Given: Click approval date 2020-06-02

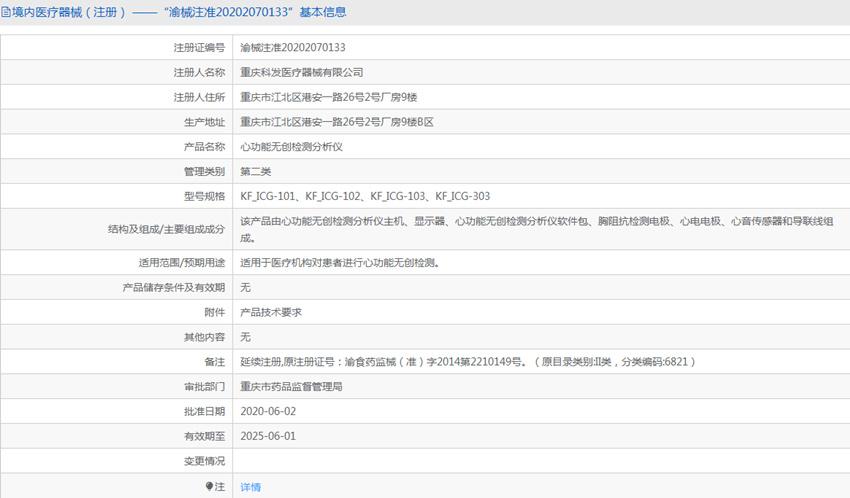Looking at the screenshot, I should 268,411.
